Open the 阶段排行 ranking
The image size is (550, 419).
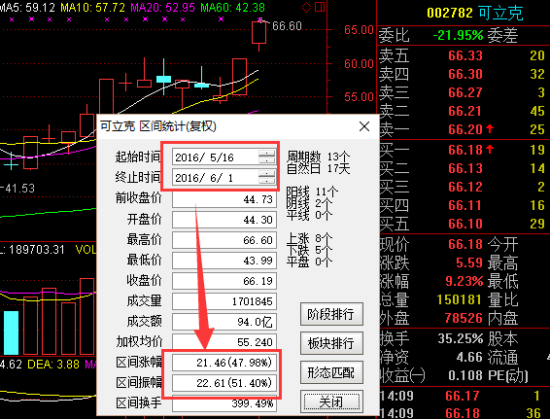pos(331,314)
